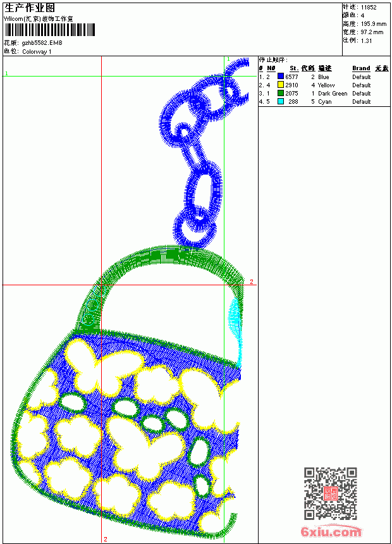Select the yellow color swatch in stop sequence

tap(281, 85)
